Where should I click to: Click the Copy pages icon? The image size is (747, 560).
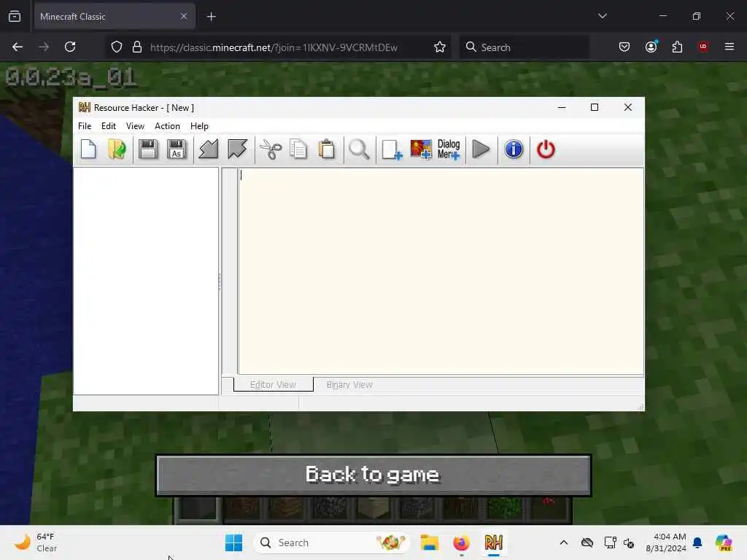298,149
